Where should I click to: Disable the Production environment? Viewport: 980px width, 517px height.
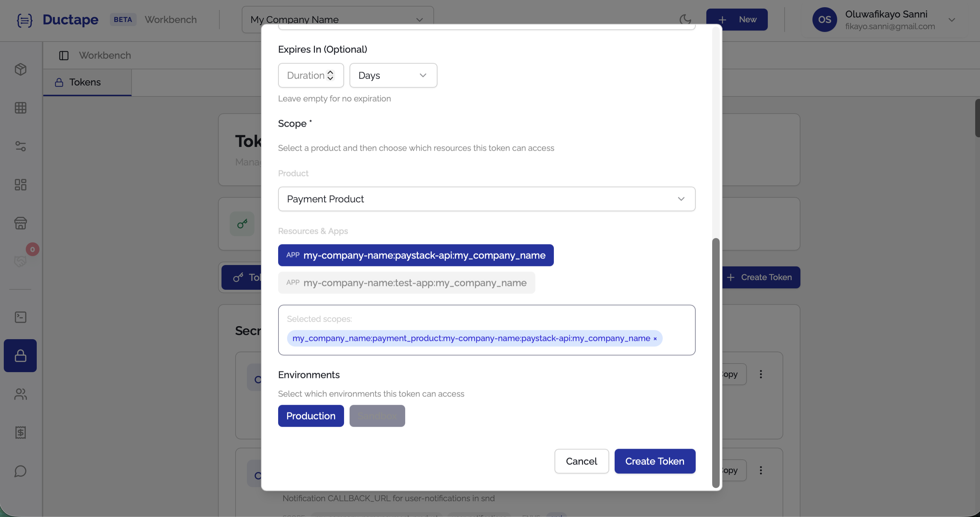(x=311, y=415)
